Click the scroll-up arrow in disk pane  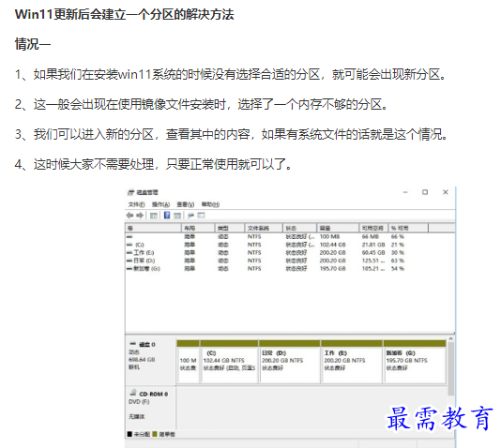pos(451,339)
